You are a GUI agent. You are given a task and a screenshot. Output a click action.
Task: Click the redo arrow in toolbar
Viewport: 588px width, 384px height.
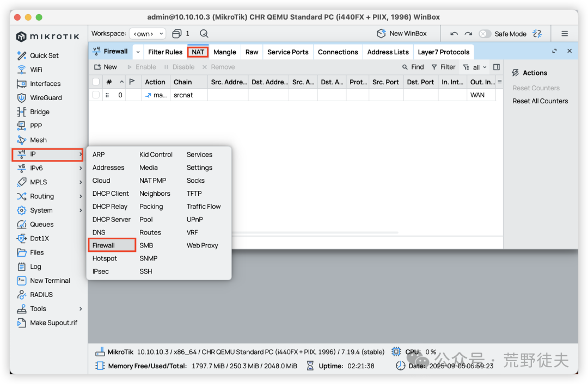[x=468, y=34]
